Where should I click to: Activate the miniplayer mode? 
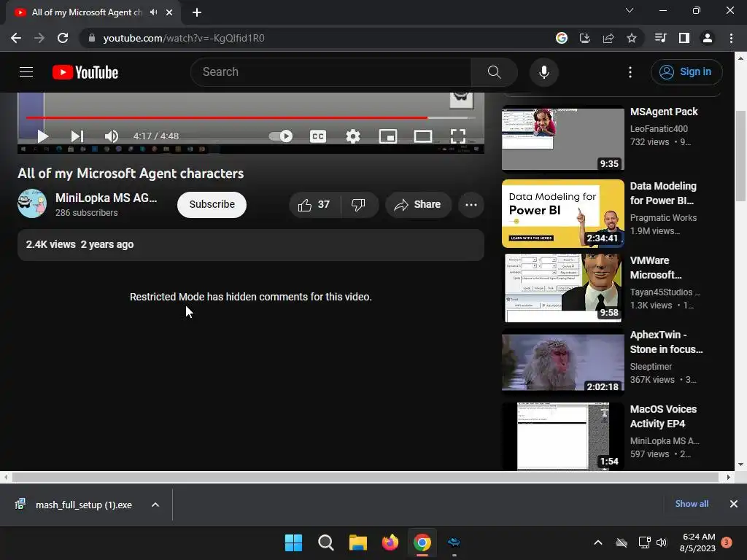point(388,136)
